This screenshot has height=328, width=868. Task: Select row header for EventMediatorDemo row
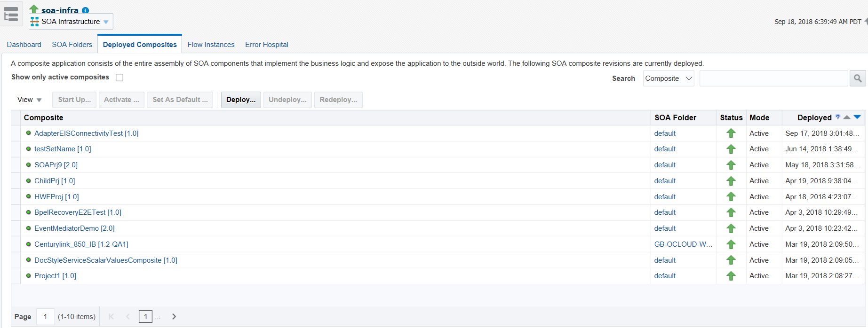click(x=16, y=228)
